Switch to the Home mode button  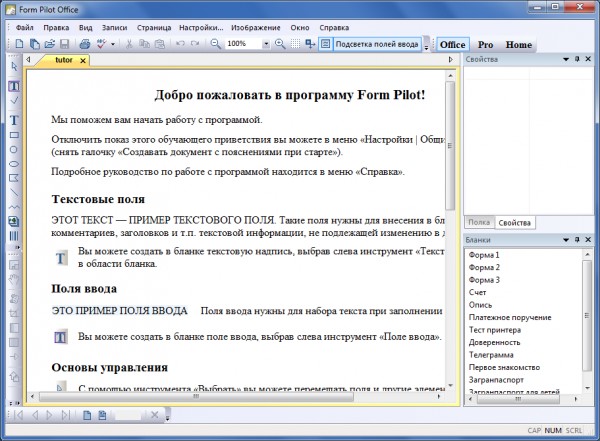[518, 45]
